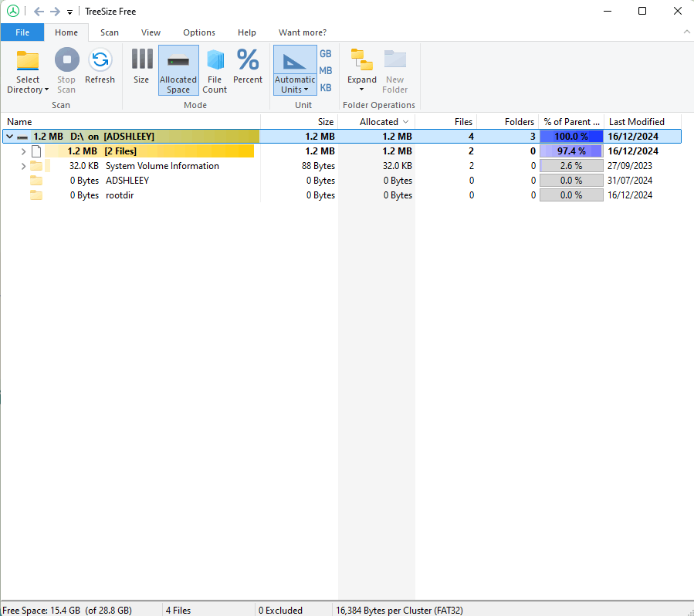Image resolution: width=694 pixels, height=616 pixels.
Task: Expand the [2 Files] node
Action: pyautogui.click(x=23, y=151)
